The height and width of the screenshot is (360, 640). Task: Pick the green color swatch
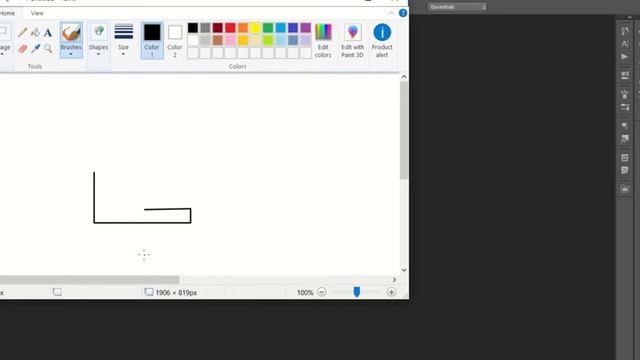pyautogui.click(x=268, y=28)
